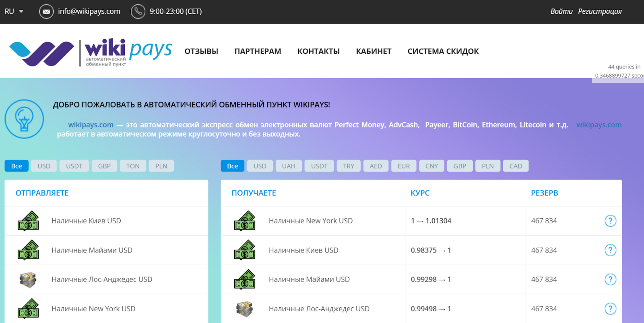Click the 9:00-23:00 (CET) working hours text
Image resolution: width=644 pixels, height=323 pixels.
pyautogui.click(x=176, y=11)
